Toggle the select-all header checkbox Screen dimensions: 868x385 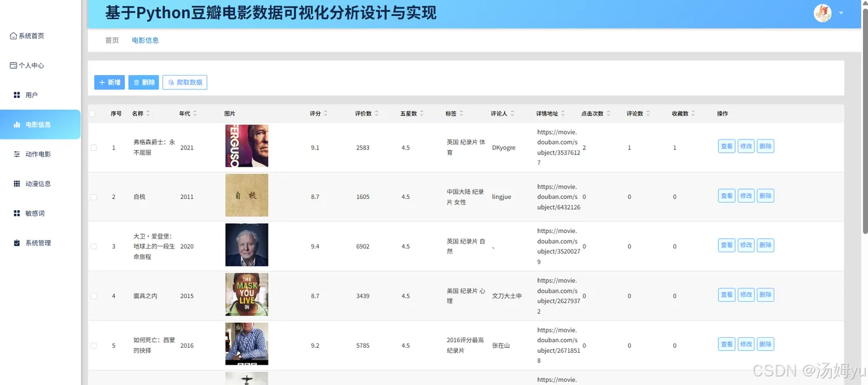click(x=93, y=113)
